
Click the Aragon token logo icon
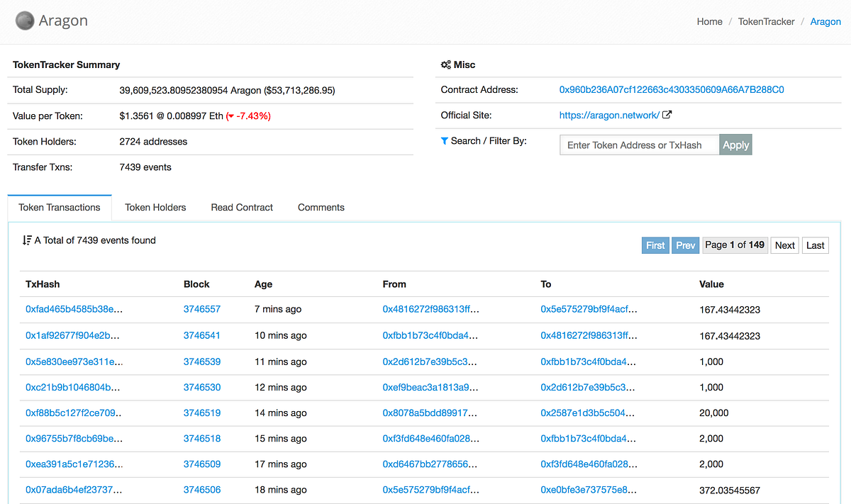point(25,21)
